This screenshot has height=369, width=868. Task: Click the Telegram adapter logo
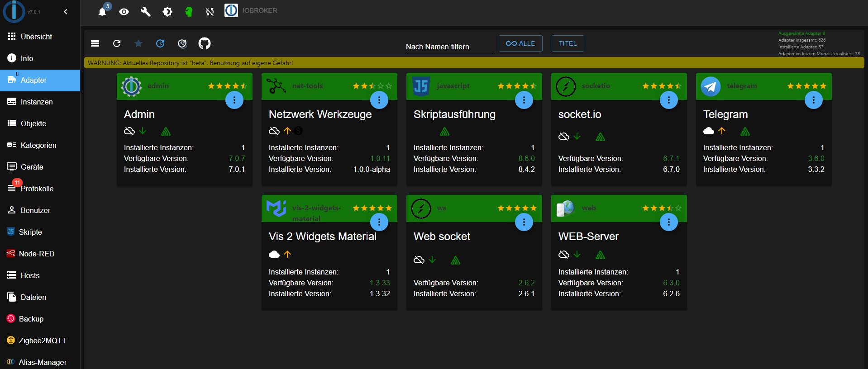(711, 86)
